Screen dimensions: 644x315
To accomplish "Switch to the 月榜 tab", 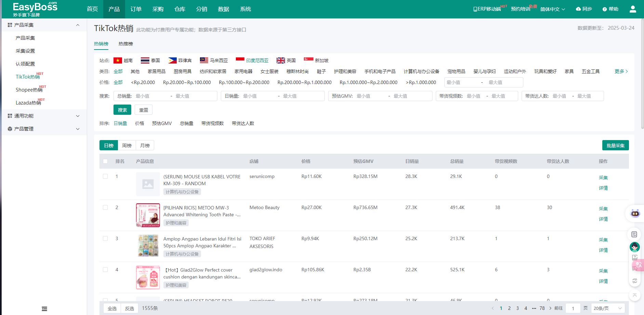I will pos(145,146).
